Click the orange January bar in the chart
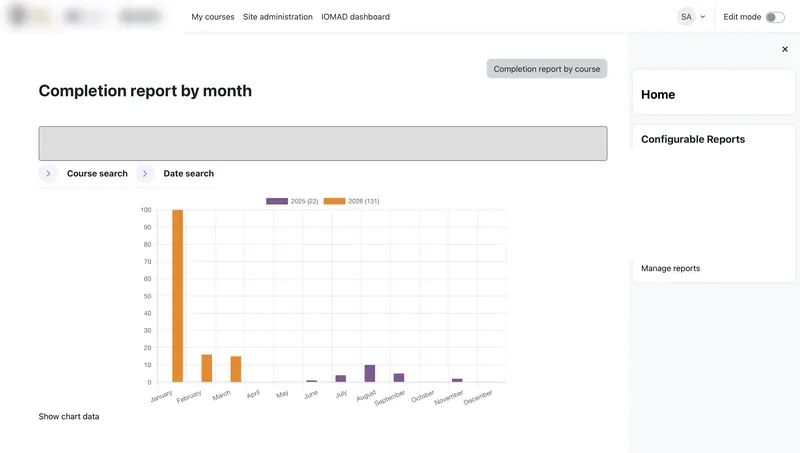 178,296
